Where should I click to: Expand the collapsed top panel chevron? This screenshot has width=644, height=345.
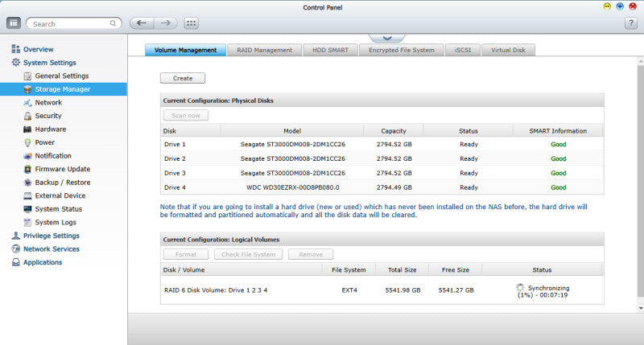387,38
